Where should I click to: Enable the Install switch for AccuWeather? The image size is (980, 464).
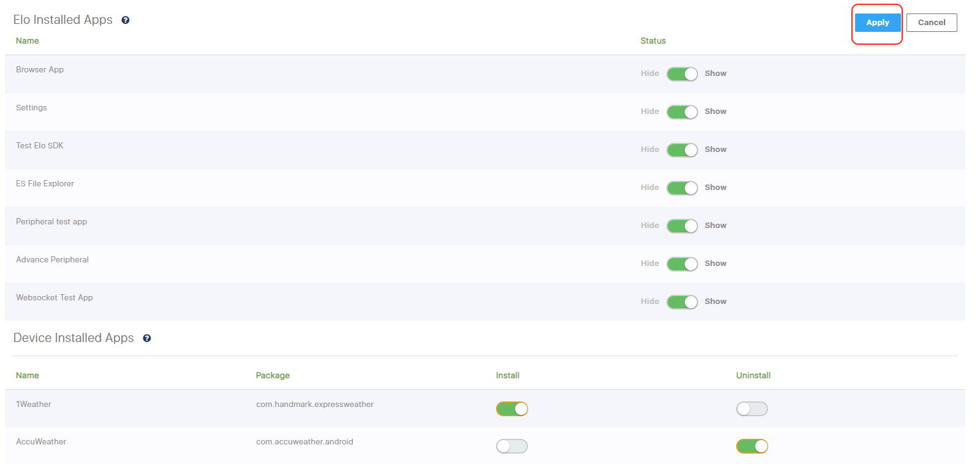(512, 446)
